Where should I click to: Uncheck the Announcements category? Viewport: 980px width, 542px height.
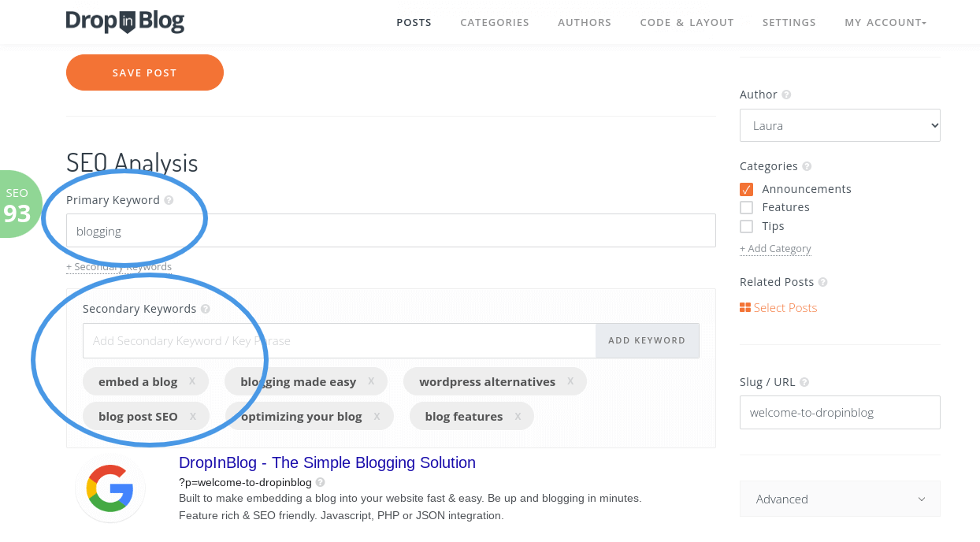point(746,189)
